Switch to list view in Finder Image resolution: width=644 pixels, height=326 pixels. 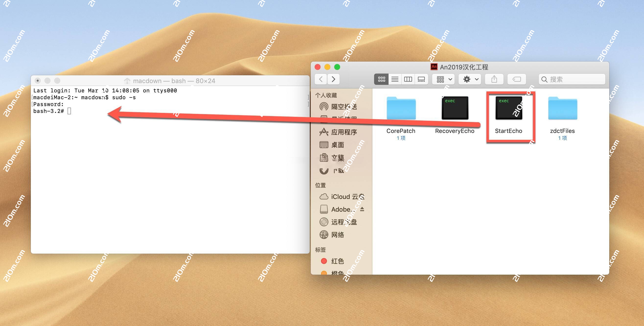point(395,79)
